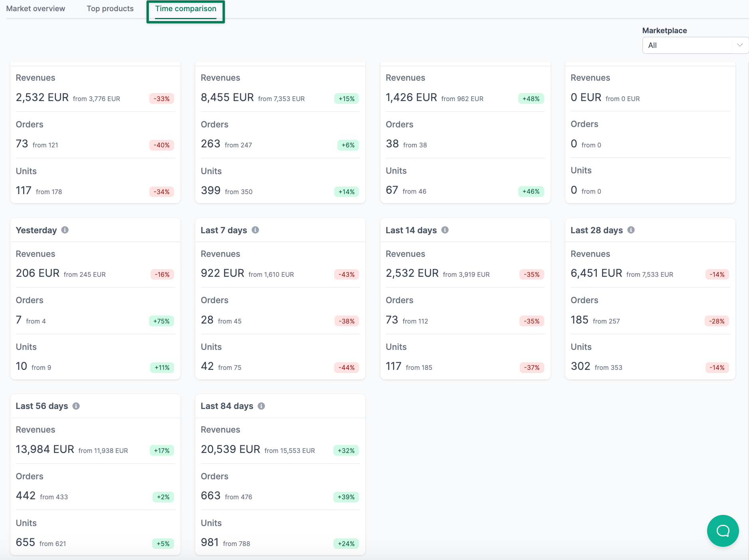Click the +39% orders badge in Last 84 days

click(346, 497)
